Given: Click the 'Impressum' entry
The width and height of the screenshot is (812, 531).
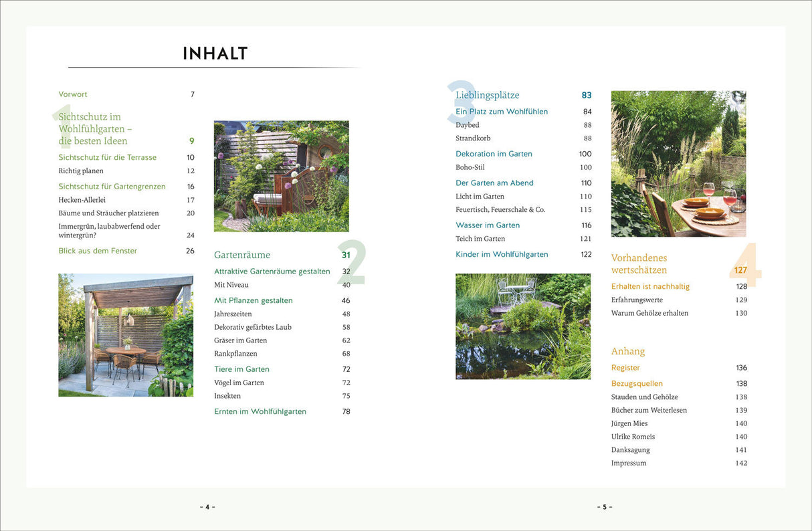Looking at the screenshot, I should click(x=629, y=463).
